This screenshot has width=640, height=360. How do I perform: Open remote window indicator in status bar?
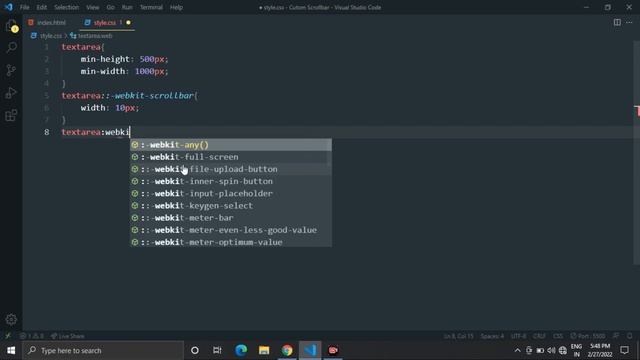pos(8,336)
